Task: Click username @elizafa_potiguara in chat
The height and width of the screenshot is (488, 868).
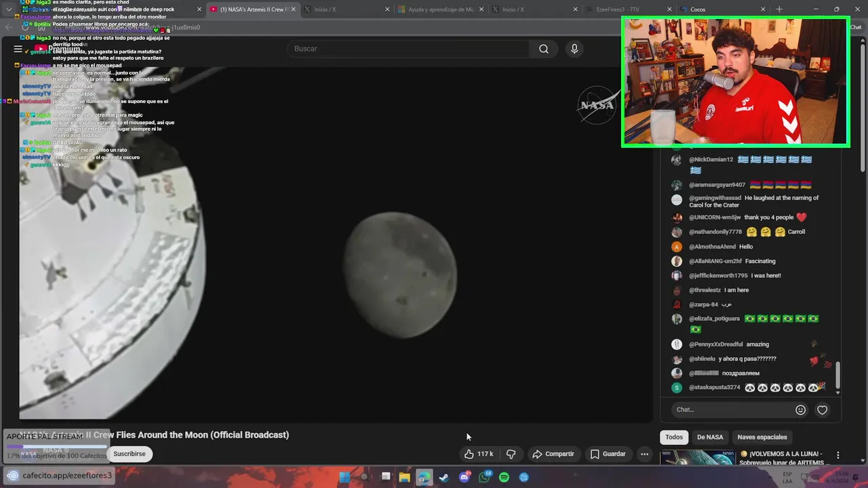Action: pos(714,319)
